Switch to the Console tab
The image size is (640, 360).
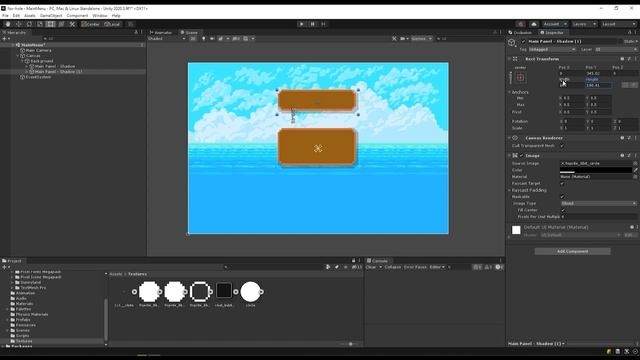[378, 260]
